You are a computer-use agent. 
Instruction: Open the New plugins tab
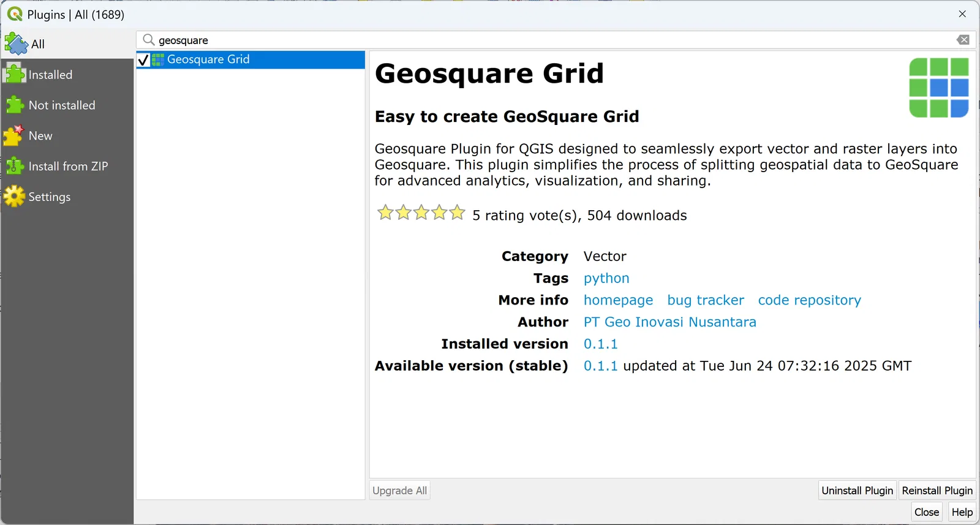click(x=67, y=136)
